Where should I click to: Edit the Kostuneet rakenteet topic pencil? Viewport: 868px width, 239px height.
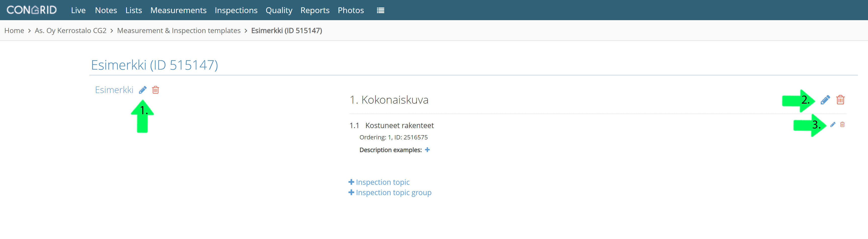(x=832, y=125)
